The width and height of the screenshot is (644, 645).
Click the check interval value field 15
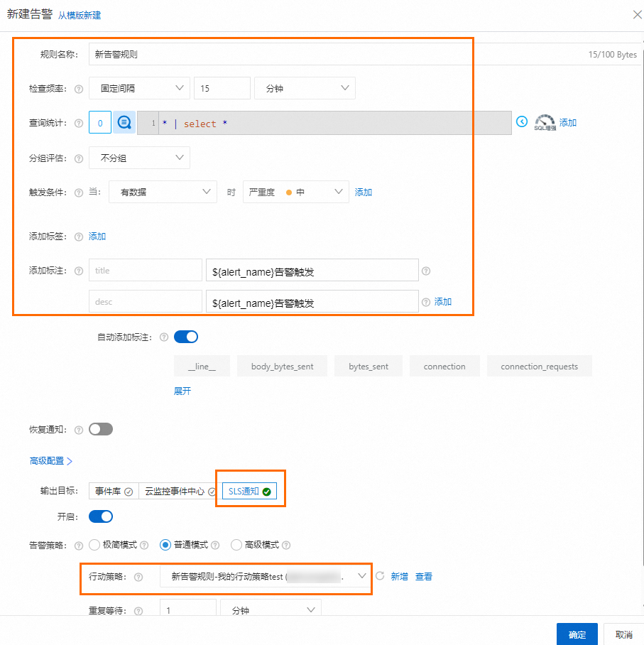(222, 88)
